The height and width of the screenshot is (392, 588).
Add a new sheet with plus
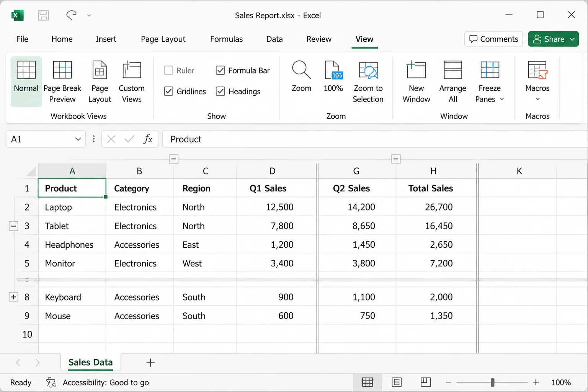click(x=150, y=363)
